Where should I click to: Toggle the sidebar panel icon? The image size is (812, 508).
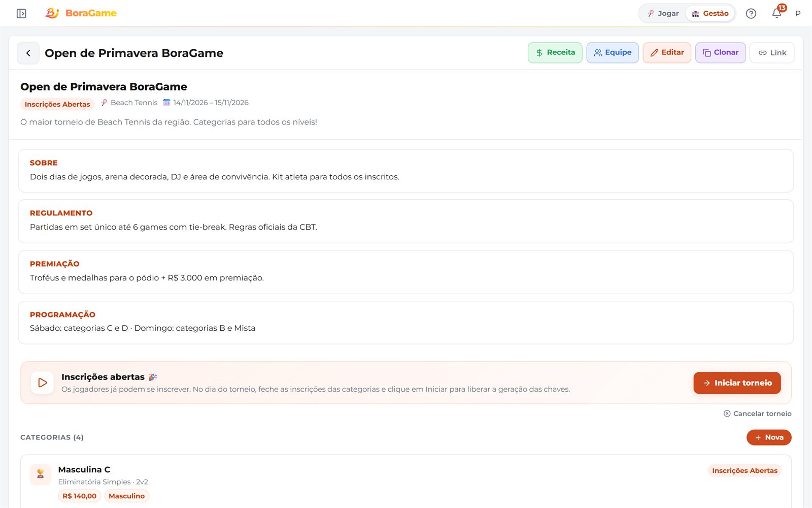(x=21, y=13)
